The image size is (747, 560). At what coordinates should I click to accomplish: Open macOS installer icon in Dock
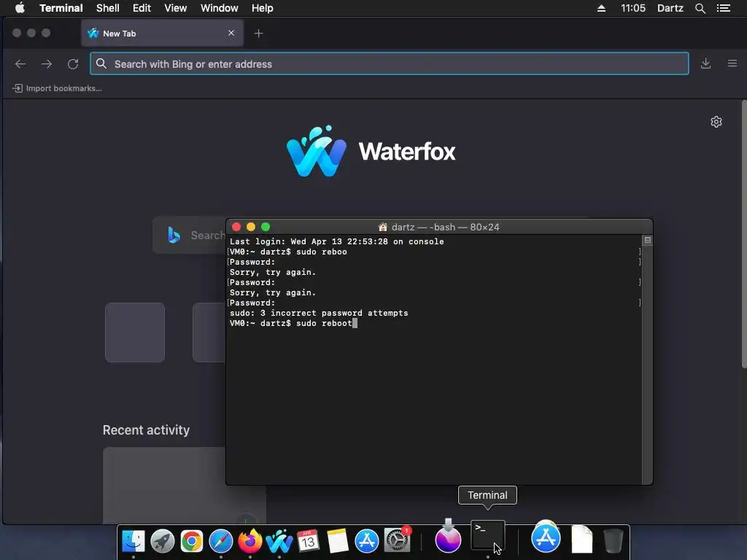[449, 537]
